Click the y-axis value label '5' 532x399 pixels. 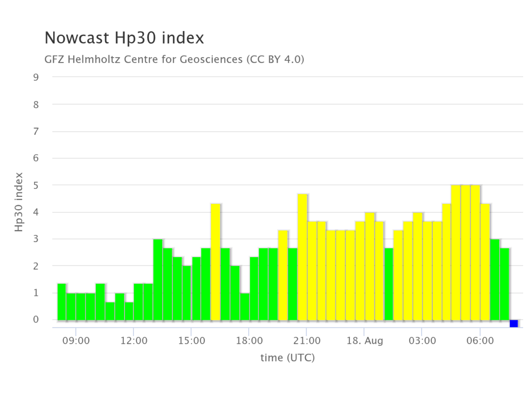point(36,185)
